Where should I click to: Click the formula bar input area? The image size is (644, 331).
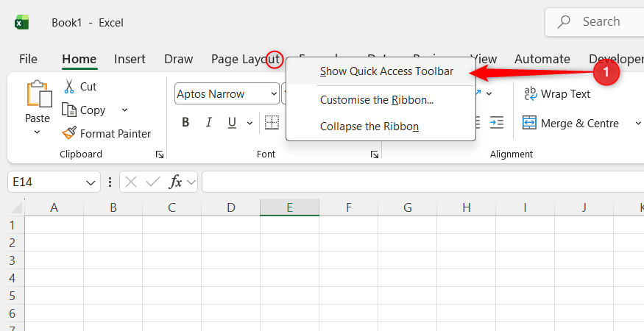pos(423,182)
